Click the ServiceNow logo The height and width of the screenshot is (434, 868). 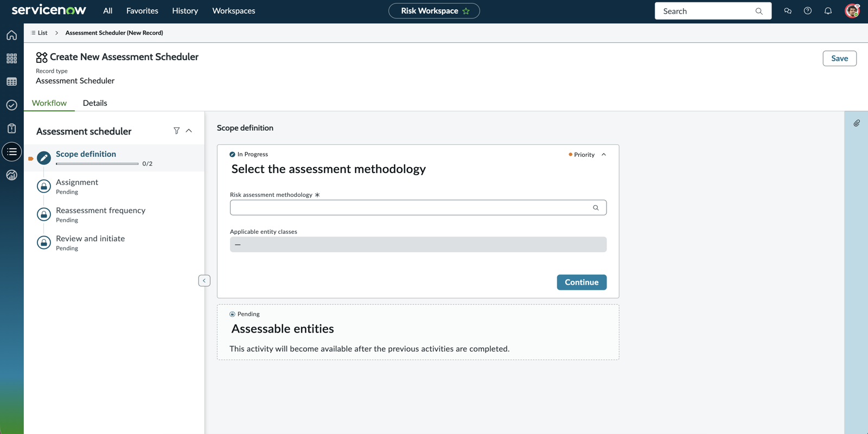pos(49,10)
